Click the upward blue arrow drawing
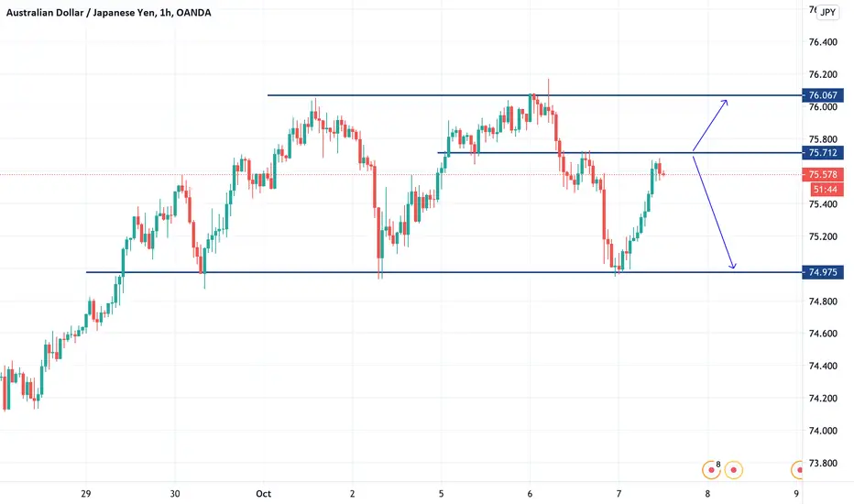The height and width of the screenshot is (504, 854). pyautogui.click(x=710, y=125)
